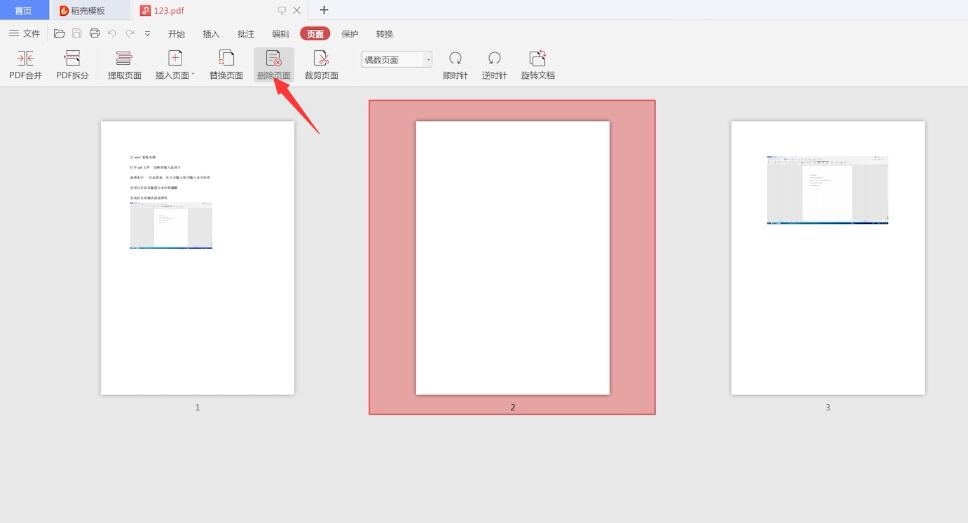Viewport: 968px width, 523px height.
Task: Click the print icon in quick toolbar
Action: click(94, 33)
